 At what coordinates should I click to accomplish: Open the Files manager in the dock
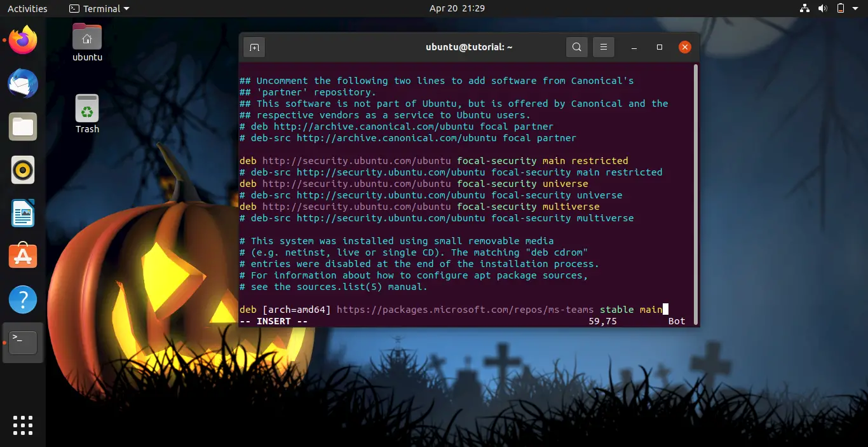(x=23, y=127)
